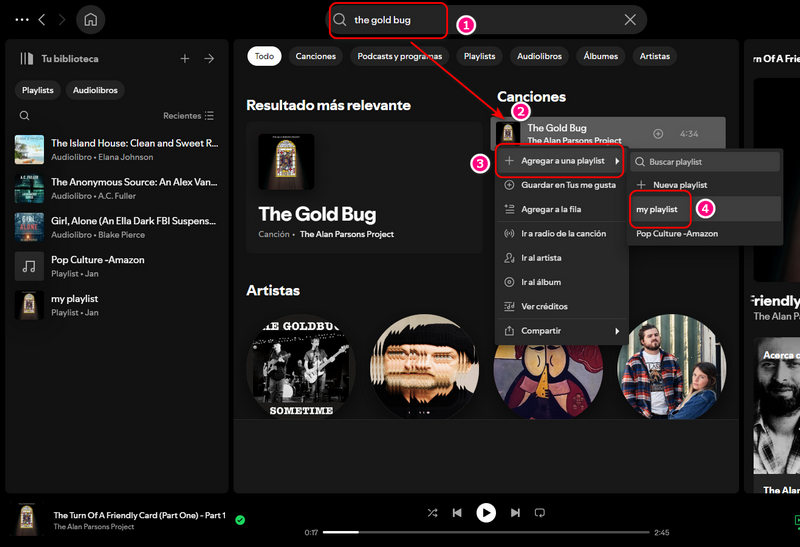Click The Island House cover thumbnail
The height and width of the screenshot is (547, 800).
click(x=29, y=150)
